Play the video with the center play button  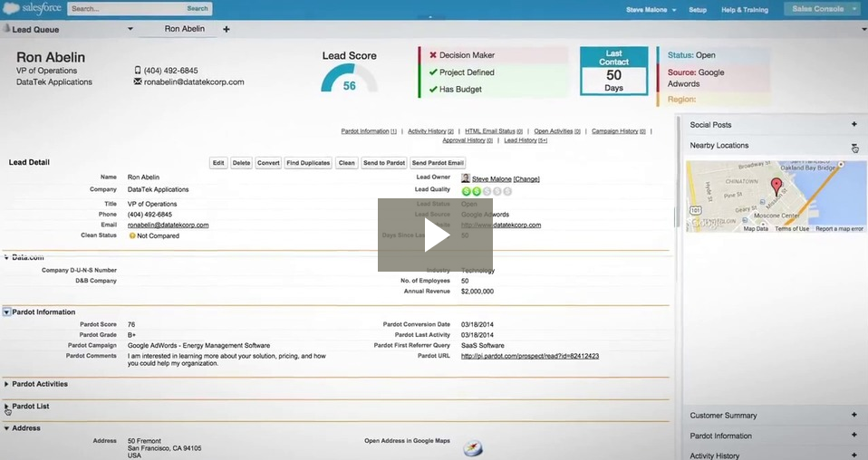click(435, 235)
